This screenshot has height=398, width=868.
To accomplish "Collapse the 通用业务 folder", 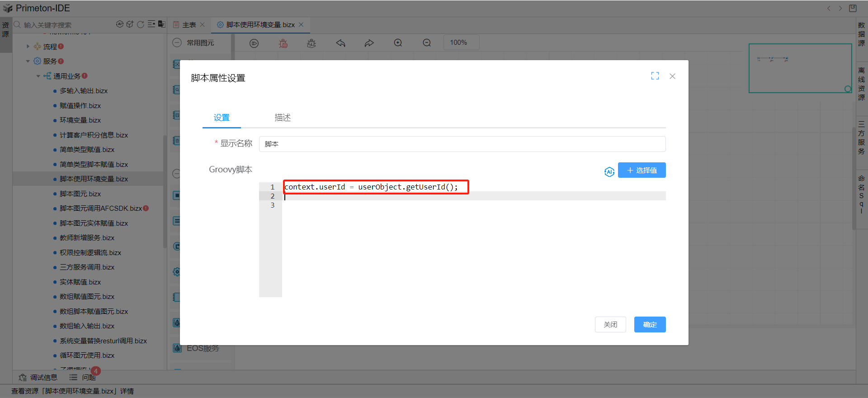I will [38, 76].
